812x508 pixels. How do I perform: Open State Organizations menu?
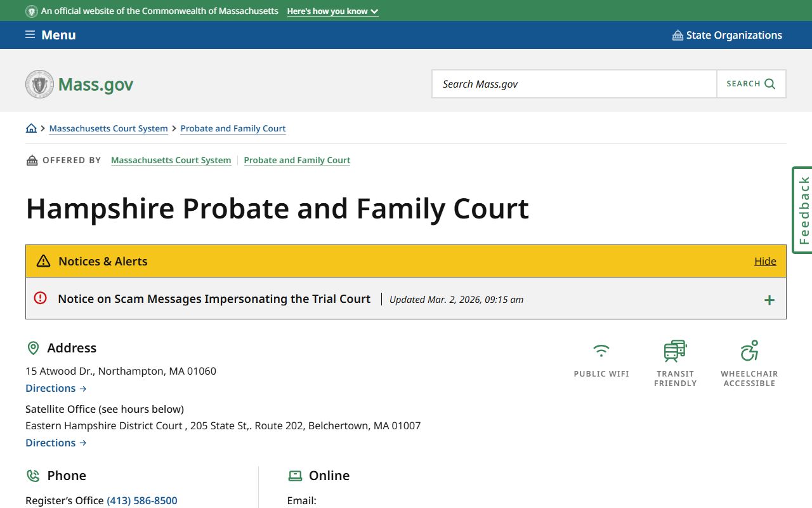tap(727, 35)
